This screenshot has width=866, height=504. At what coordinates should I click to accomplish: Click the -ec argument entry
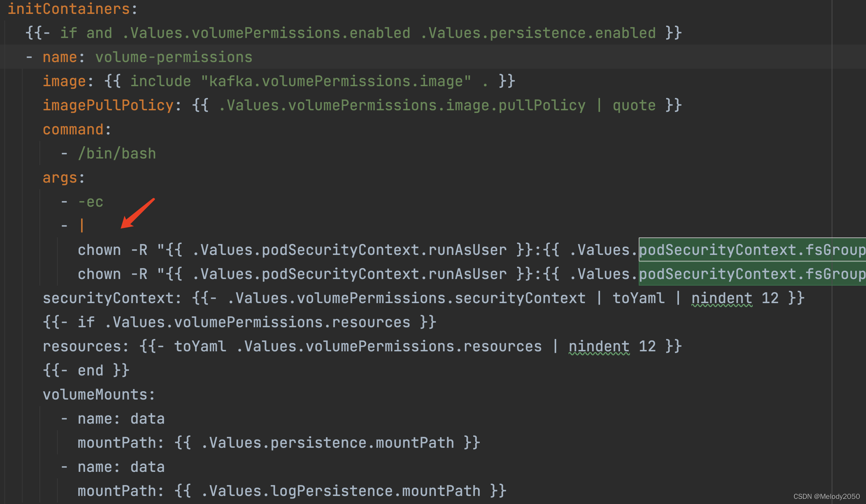[x=91, y=202]
